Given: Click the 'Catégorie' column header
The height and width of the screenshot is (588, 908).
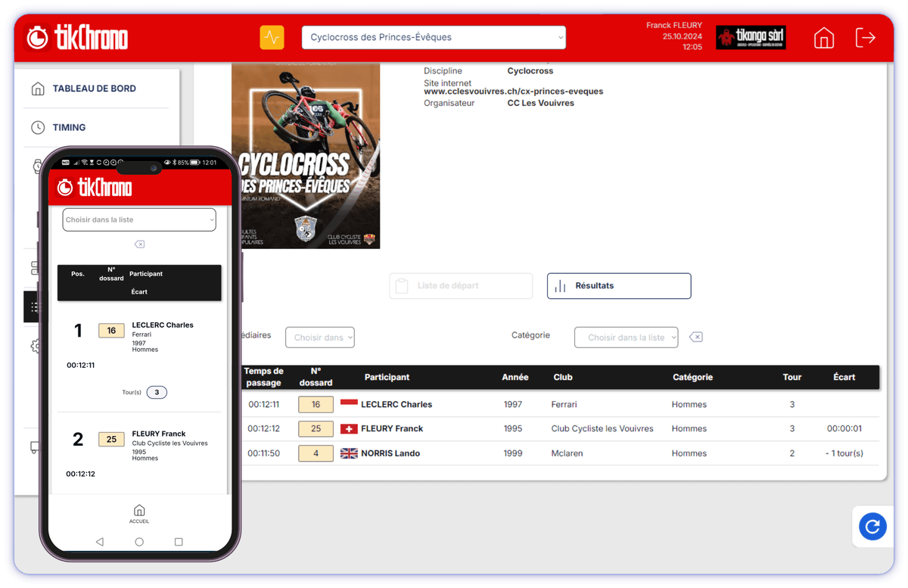Looking at the screenshot, I should 693,378.
